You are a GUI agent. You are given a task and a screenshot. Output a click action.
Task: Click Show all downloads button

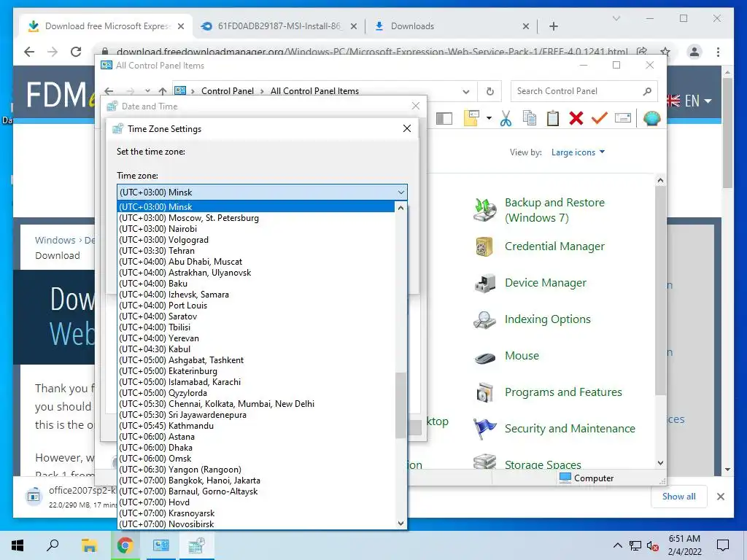click(x=678, y=497)
